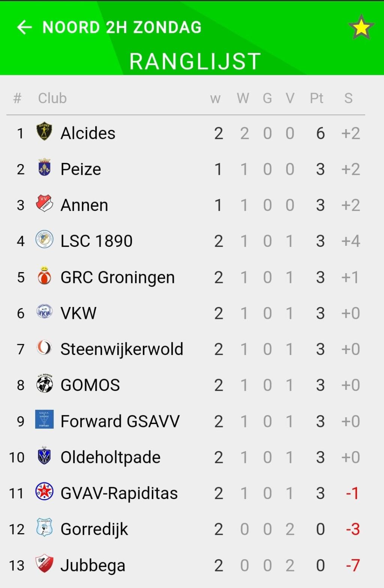
Task: Open the Alcides club logo
Action: tap(44, 132)
